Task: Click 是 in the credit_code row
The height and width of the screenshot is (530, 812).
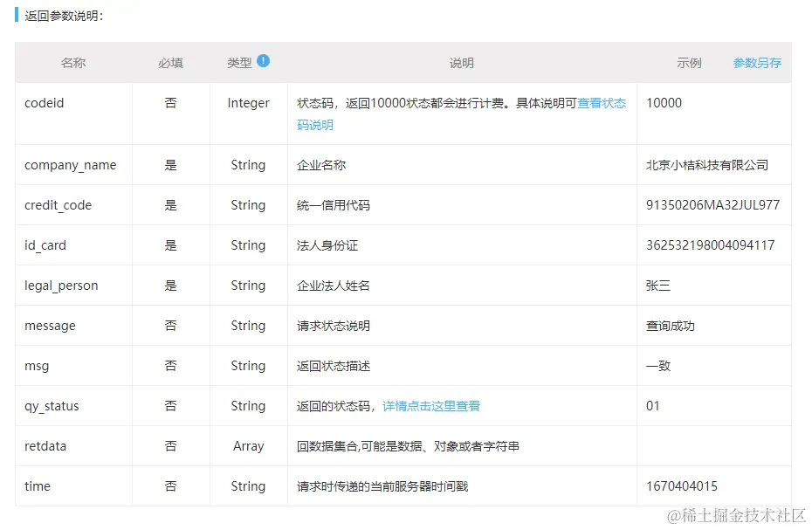Action: click(171, 206)
